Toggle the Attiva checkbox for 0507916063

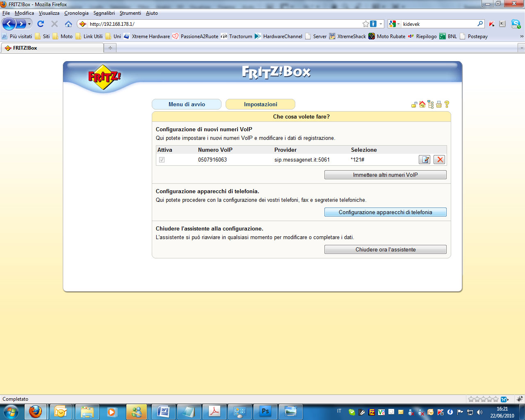click(x=162, y=160)
